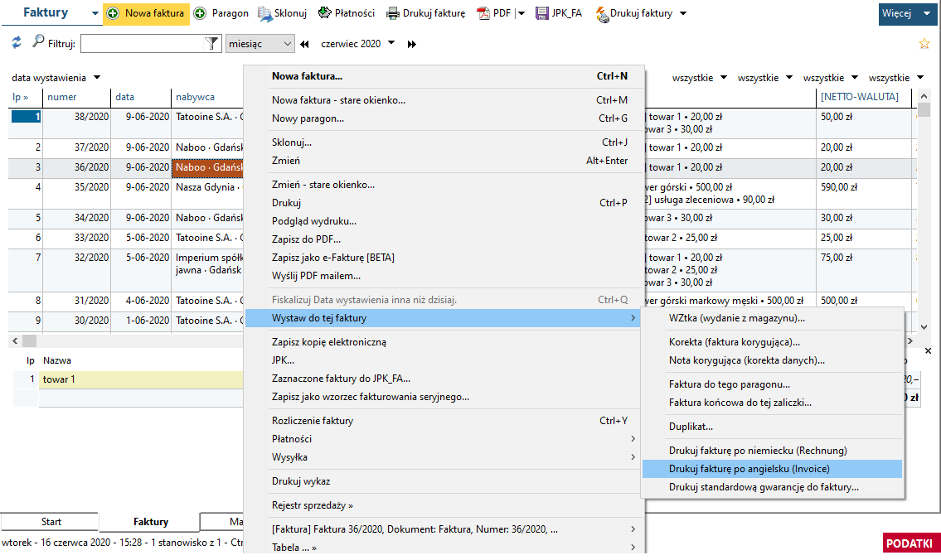Select Zapisz jako e-Fakturę [BETA]
Viewport: 941px width, 560px height.
coord(444,257)
